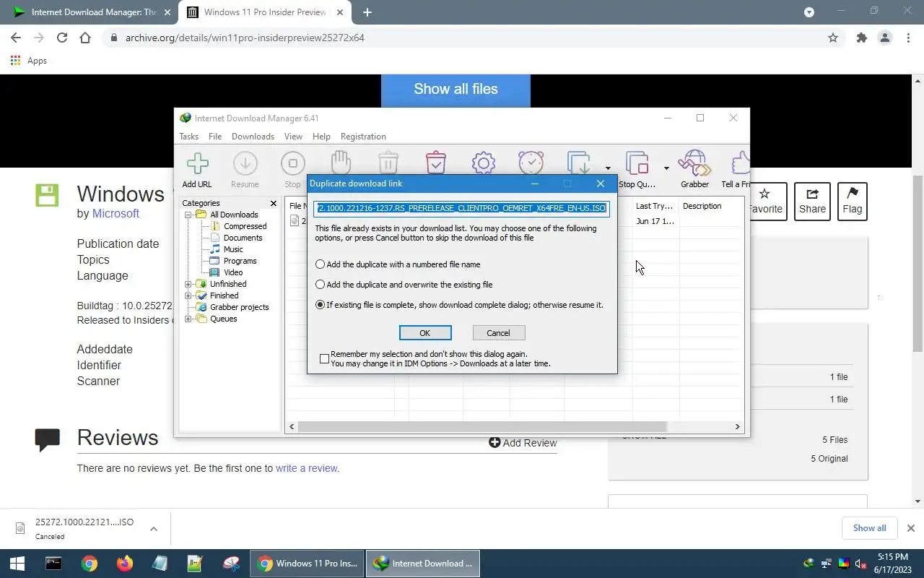Select the If existing file is complete option
Viewport: 924px width, 578px height.
coord(459,305)
